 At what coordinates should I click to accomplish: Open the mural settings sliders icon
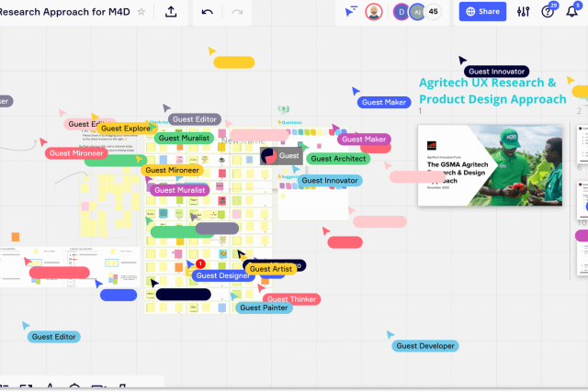(524, 12)
